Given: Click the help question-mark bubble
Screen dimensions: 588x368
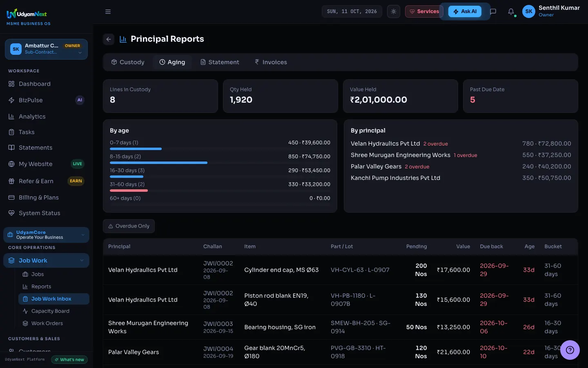Looking at the screenshot, I should (570, 350).
